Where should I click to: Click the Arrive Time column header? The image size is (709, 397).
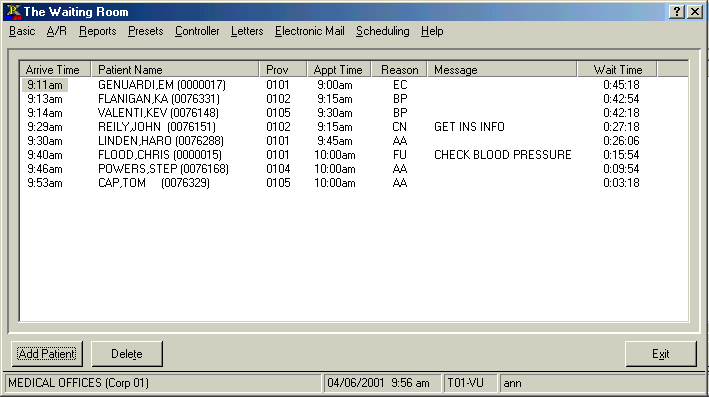point(55,70)
